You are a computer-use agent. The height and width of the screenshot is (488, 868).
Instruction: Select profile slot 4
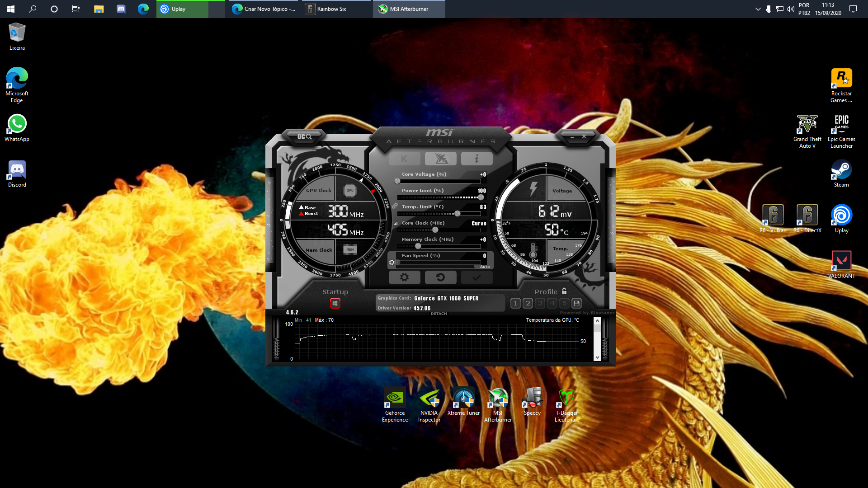click(552, 303)
